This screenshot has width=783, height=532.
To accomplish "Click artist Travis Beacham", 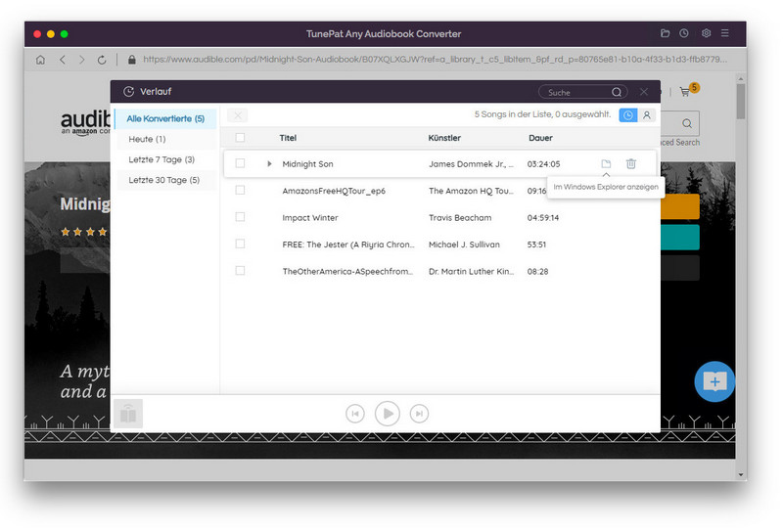I will point(460,218).
